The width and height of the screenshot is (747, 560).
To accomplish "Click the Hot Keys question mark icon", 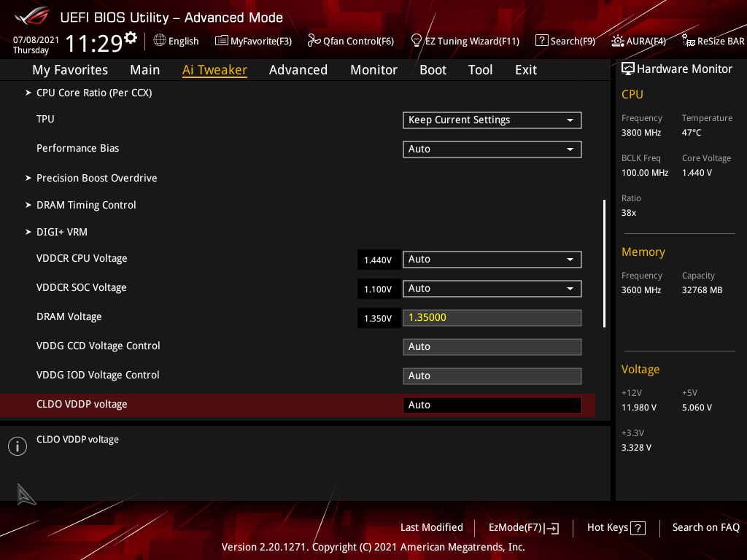I will 638,528.
